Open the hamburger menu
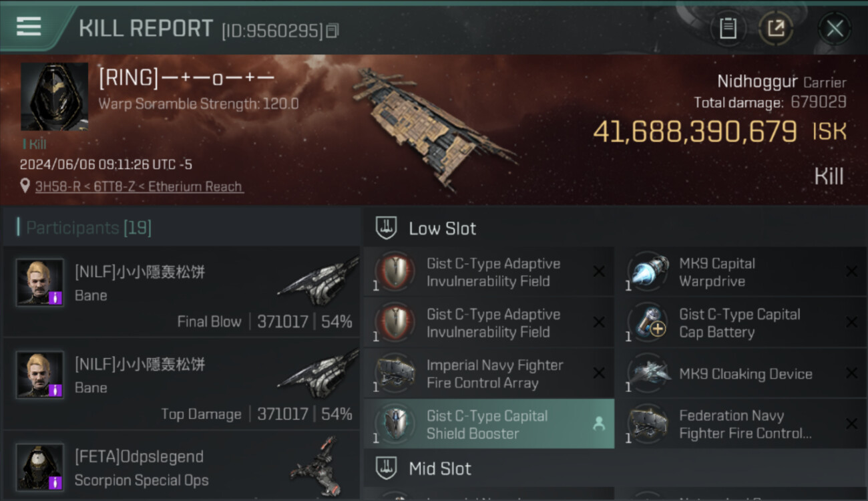This screenshot has height=501, width=868. (29, 26)
